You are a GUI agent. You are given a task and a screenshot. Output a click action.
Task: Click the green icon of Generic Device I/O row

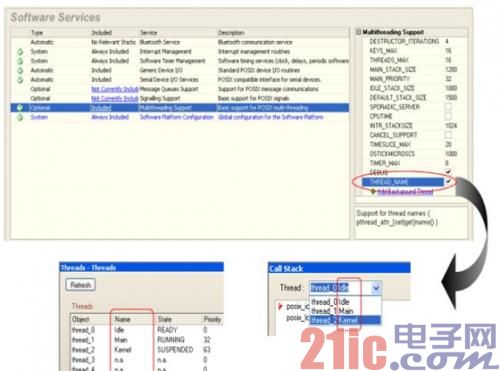(x=20, y=70)
